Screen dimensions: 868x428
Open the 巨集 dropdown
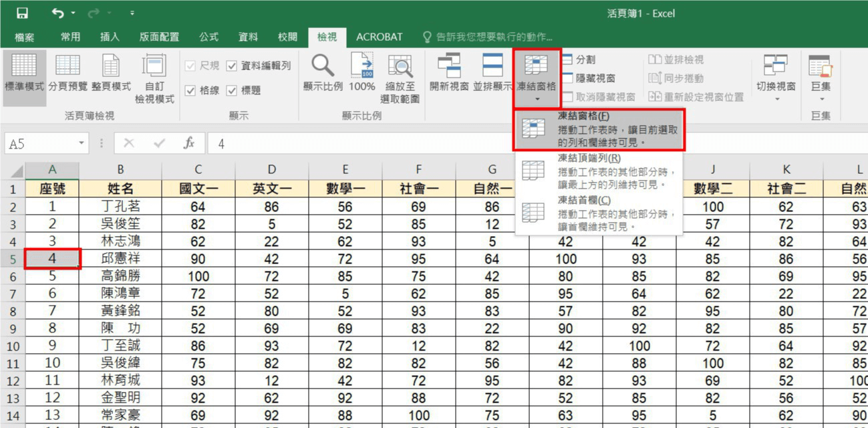pyautogui.click(x=821, y=78)
